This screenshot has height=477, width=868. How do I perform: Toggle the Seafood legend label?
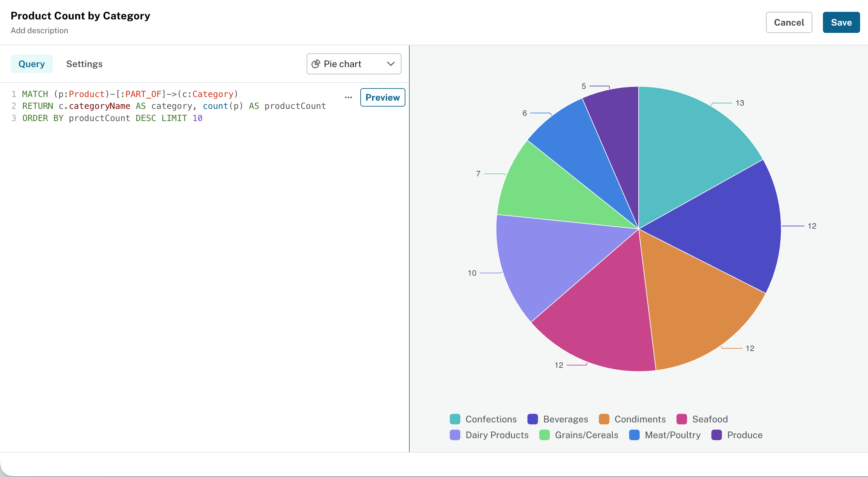(x=710, y=419)
